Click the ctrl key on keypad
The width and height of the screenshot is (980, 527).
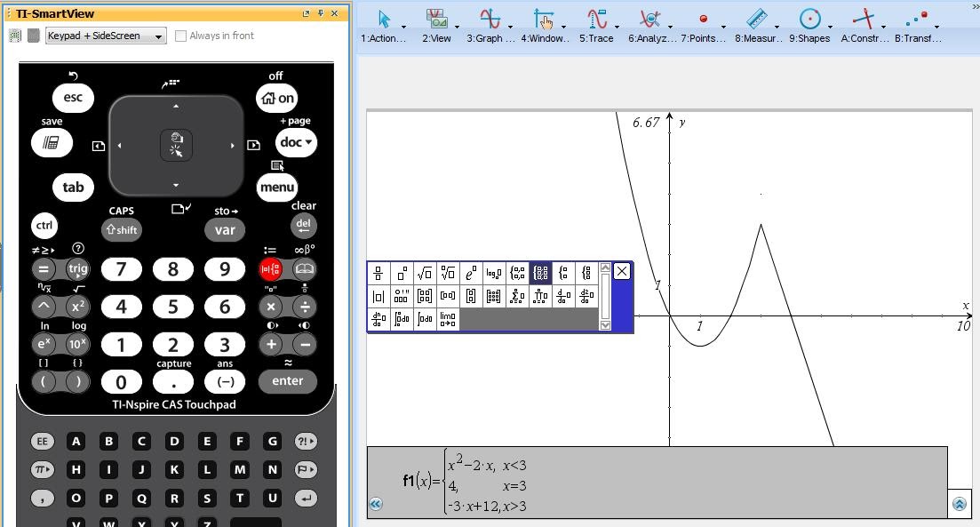pos(44,226)
